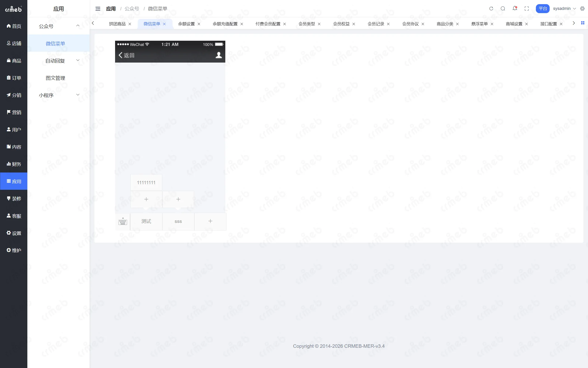588x368 pixels.
Task: Open 应用 in the left sidebar
Action: click(x=14, y=181)
